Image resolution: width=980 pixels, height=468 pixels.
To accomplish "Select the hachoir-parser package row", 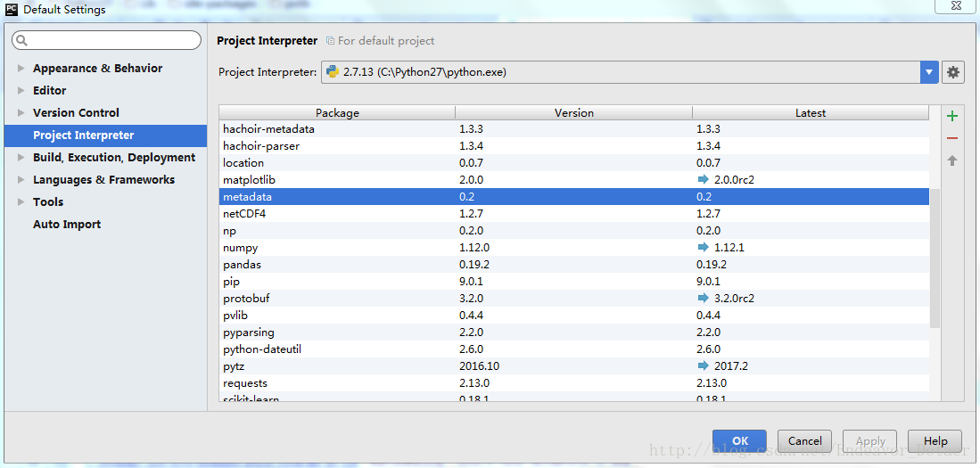I will point(573,146).
